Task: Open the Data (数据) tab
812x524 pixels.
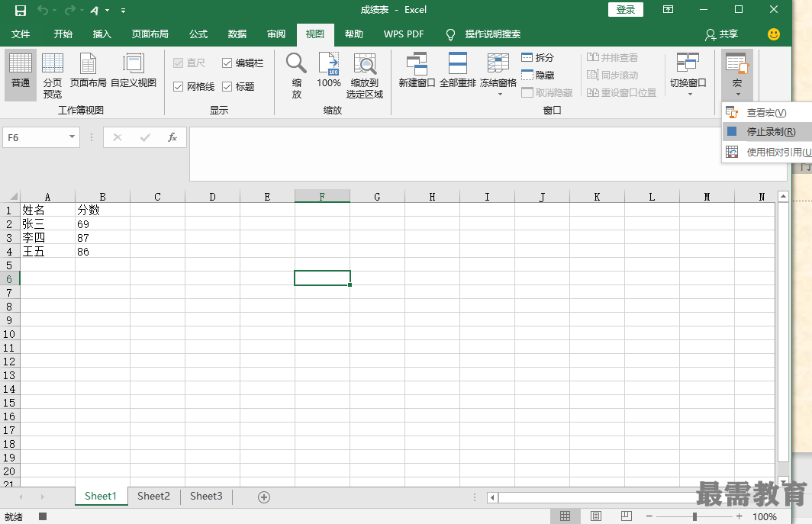Action: pos(237,34)
